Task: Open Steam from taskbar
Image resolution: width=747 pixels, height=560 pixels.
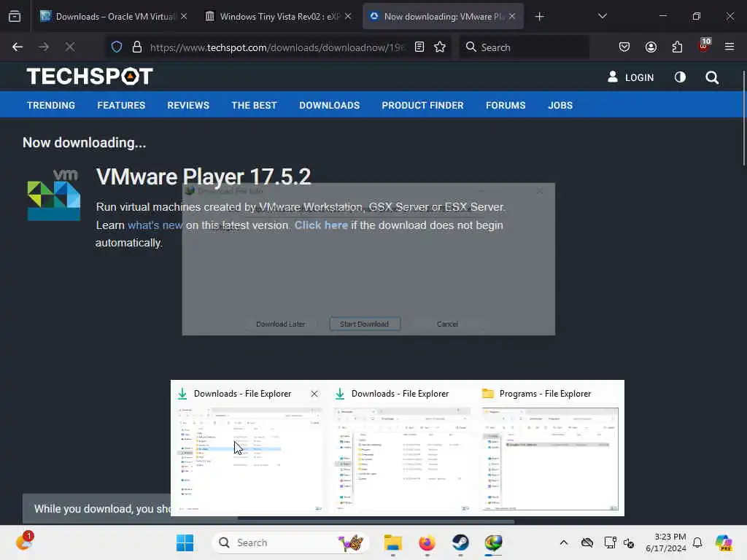Action: (x=460, y=542)
